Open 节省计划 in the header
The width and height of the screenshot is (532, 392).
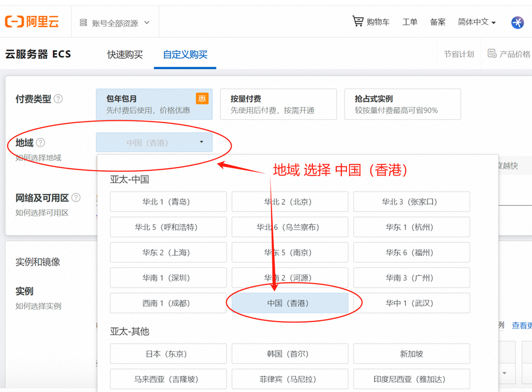coord(459,54)
